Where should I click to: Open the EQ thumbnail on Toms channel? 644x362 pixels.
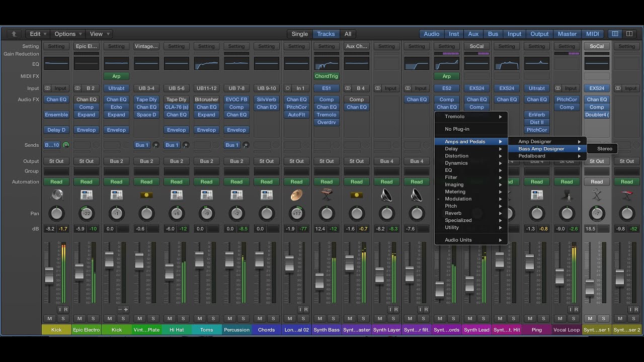coord(206,64)
